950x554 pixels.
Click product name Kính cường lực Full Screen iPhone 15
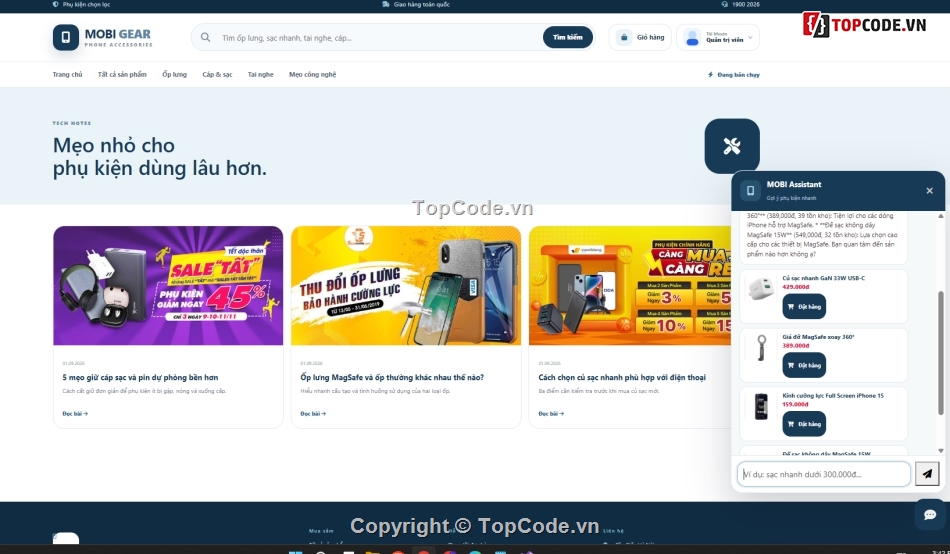click(x=833, y=396)
